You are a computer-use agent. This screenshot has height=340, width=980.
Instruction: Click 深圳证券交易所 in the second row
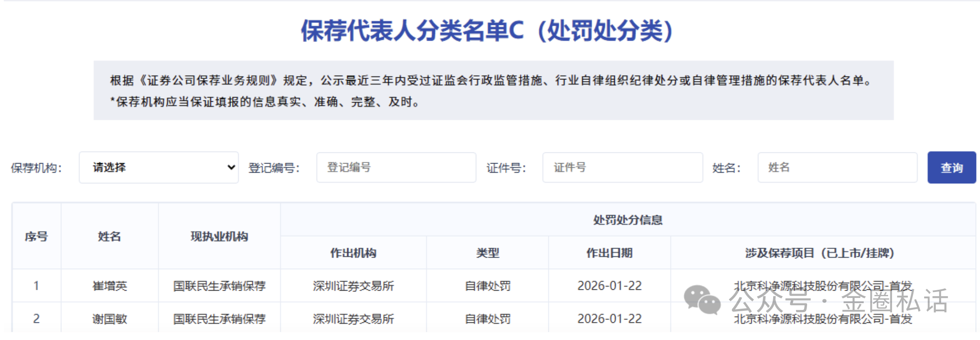(353, 319)
